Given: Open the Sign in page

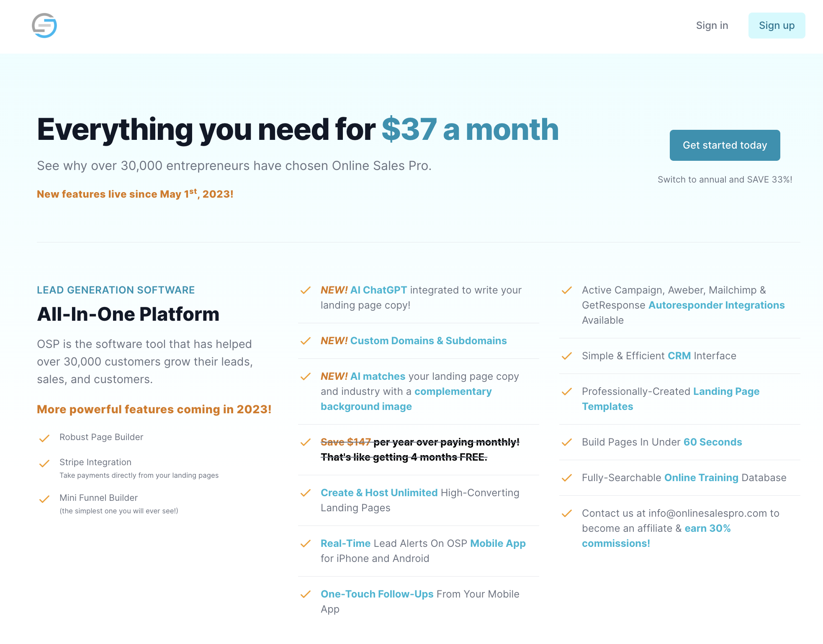Looking at the screenshot, I should pos(712,26).
